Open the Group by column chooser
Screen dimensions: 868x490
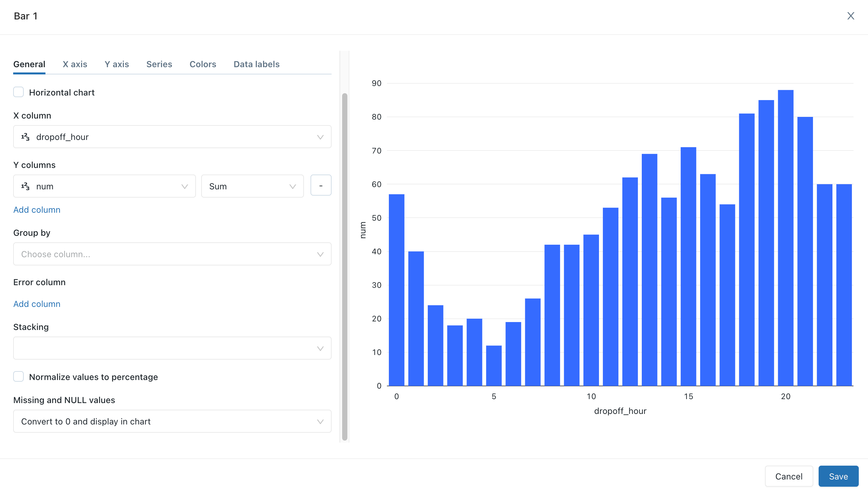(172, 254)
